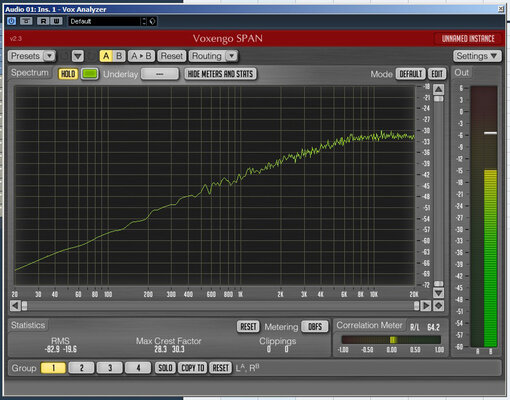
Task: Click the frequency scroll right arrow
Action: click(425, 306)
